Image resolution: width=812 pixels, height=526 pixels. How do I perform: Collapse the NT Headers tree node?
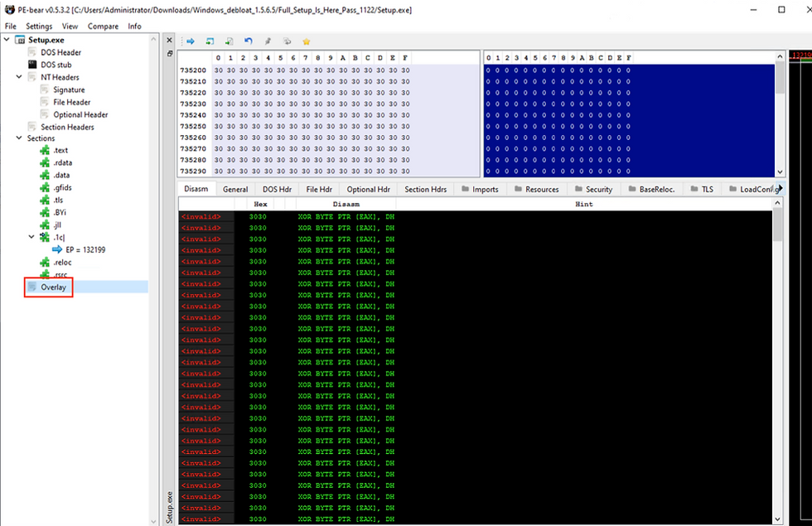(x=19, y=76)
